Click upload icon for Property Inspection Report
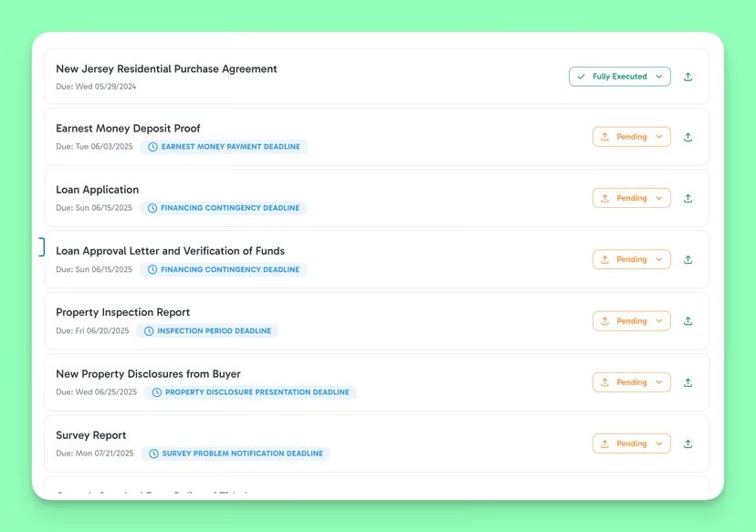Screen dimensions: 756x532 (688, 321)
